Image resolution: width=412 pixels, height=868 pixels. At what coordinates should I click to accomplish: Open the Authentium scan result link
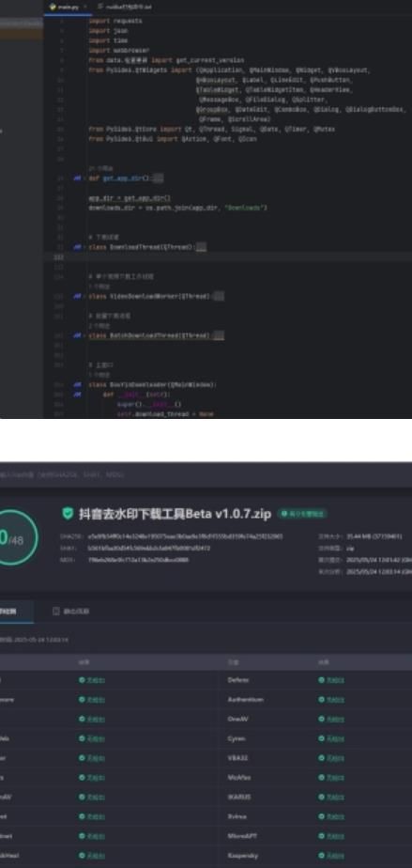[x=335, y=700]
